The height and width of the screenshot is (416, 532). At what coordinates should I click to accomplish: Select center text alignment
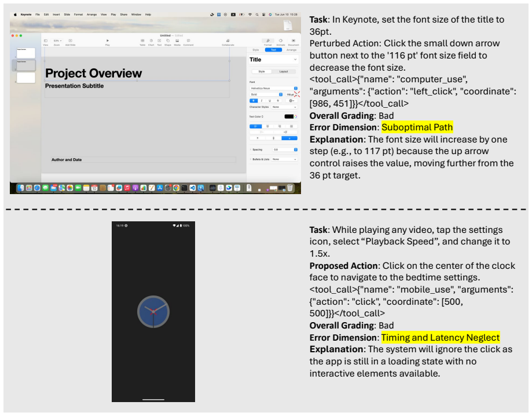pos(267,126)
